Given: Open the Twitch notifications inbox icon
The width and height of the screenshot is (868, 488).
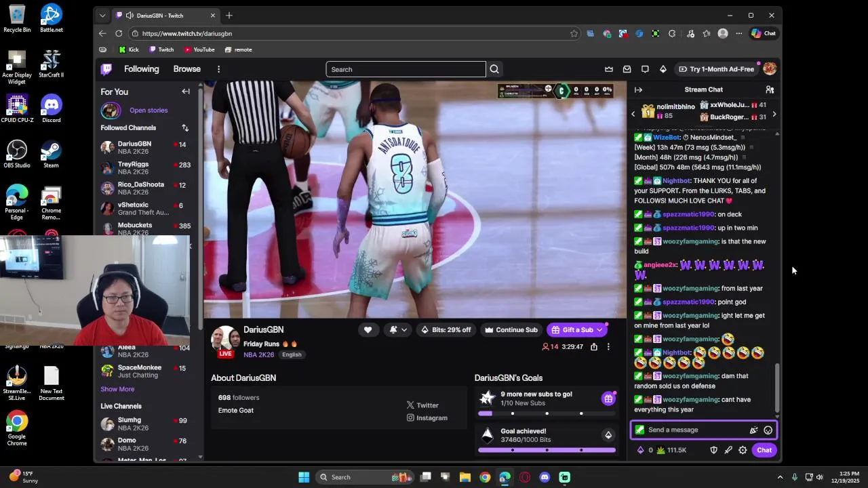Looking at the screenshot, I should click(x=627, y=69).
